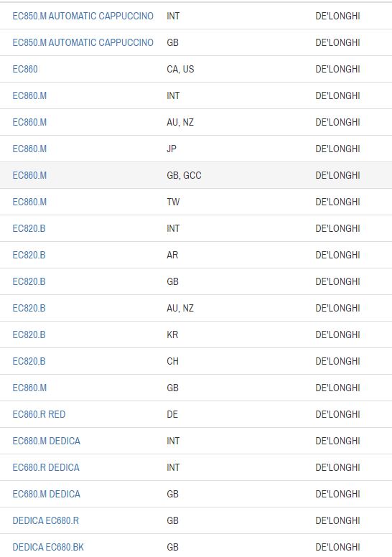Open the EC860.M TW model link

29,202
